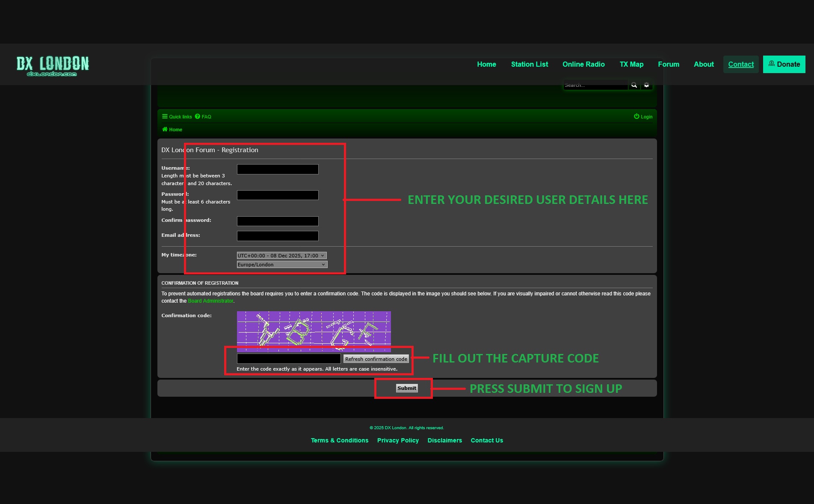Click the Donate button

point(784,64)
